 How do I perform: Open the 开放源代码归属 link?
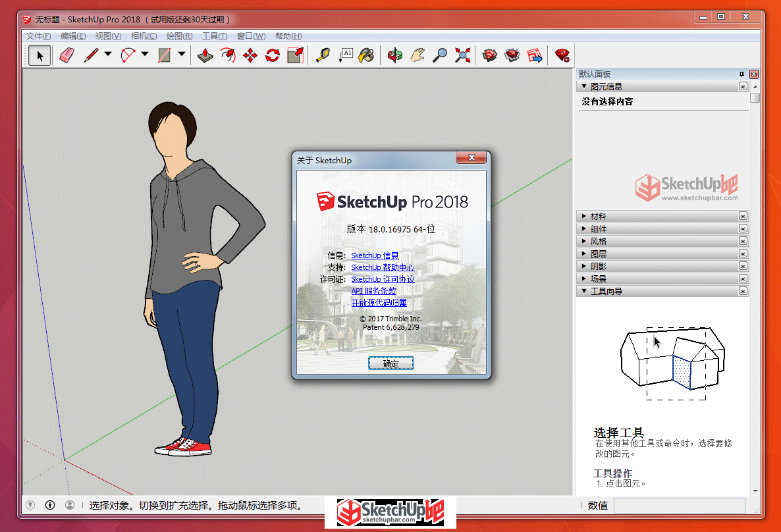(379, 303)
